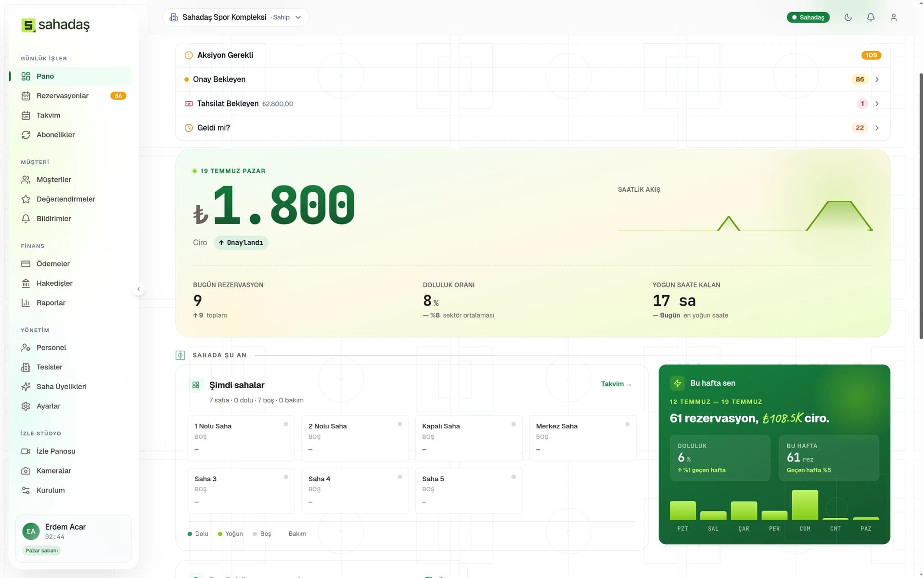The image size is (924, 578).
Task: Open user profile icon in header
Action: (893, 17)
